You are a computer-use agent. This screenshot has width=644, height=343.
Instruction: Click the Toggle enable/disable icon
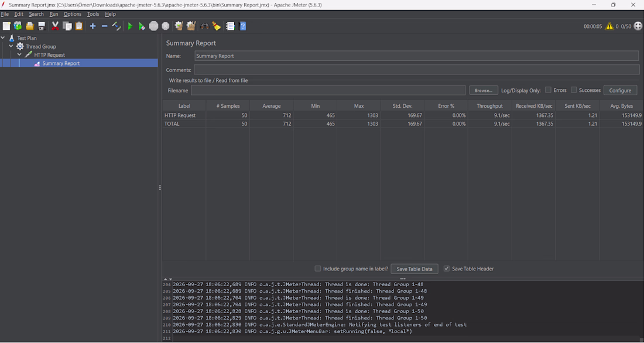coord(117,26)
